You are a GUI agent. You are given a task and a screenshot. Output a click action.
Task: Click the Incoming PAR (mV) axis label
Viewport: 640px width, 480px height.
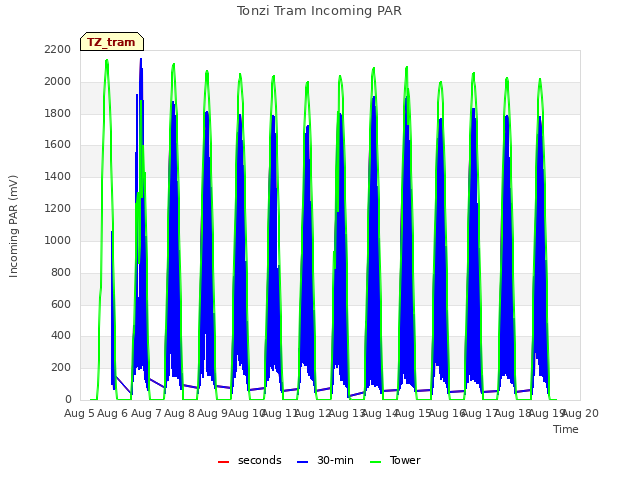point(13,227)
